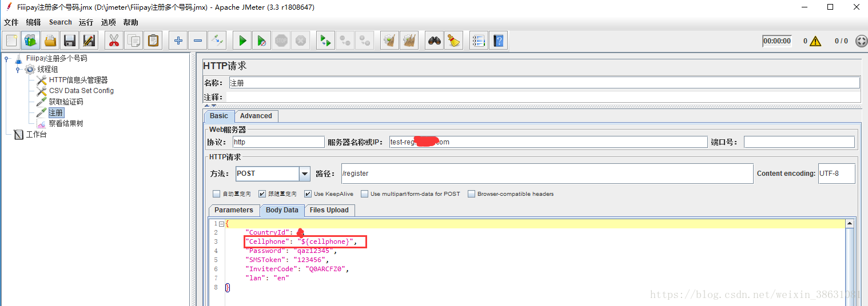Click the 注释 comment field
This screenshot has width=868, height=306.
tap(543, 97)
